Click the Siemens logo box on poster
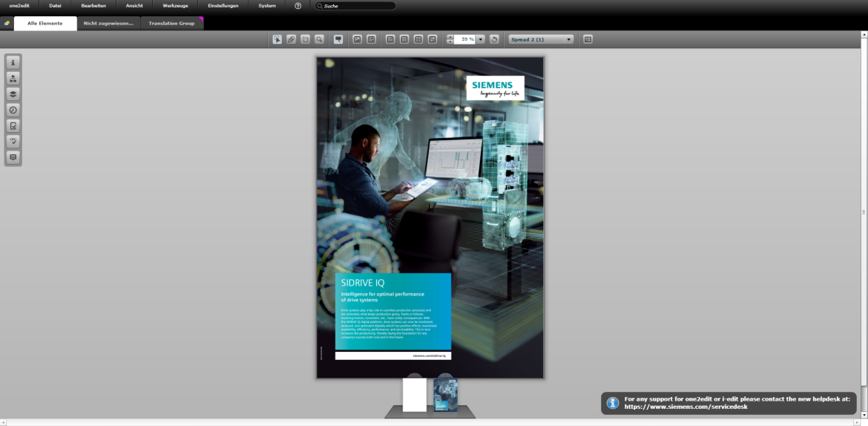 click(x=495, y=88)
